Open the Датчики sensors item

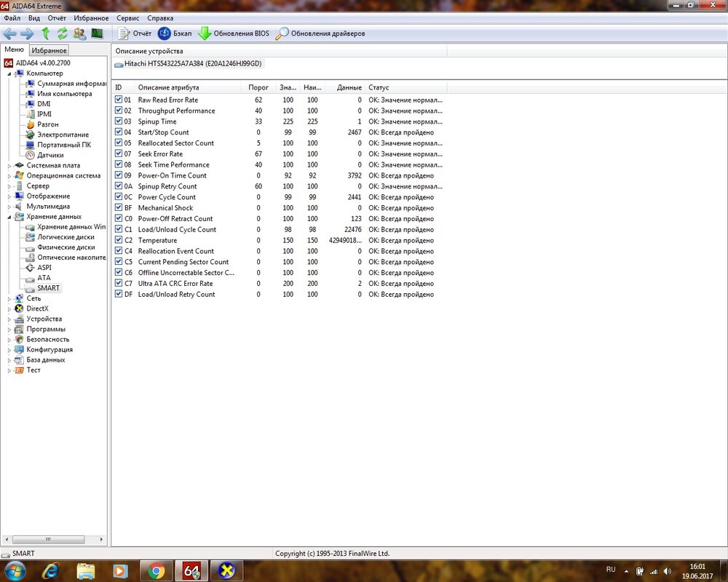50,155
